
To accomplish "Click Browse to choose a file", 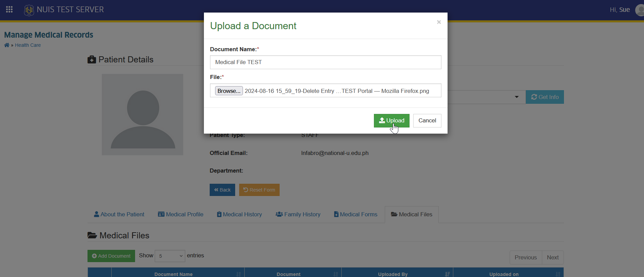I will pos(229,91).
